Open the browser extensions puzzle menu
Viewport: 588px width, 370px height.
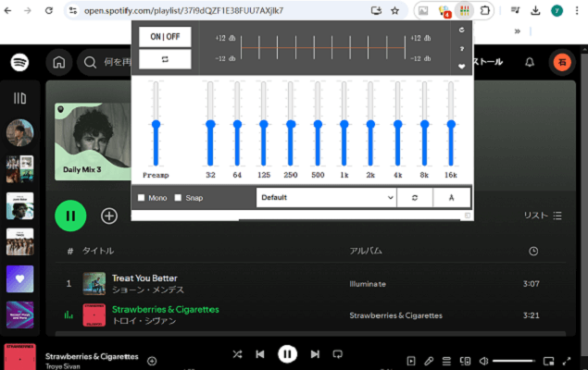click(484, 10)
